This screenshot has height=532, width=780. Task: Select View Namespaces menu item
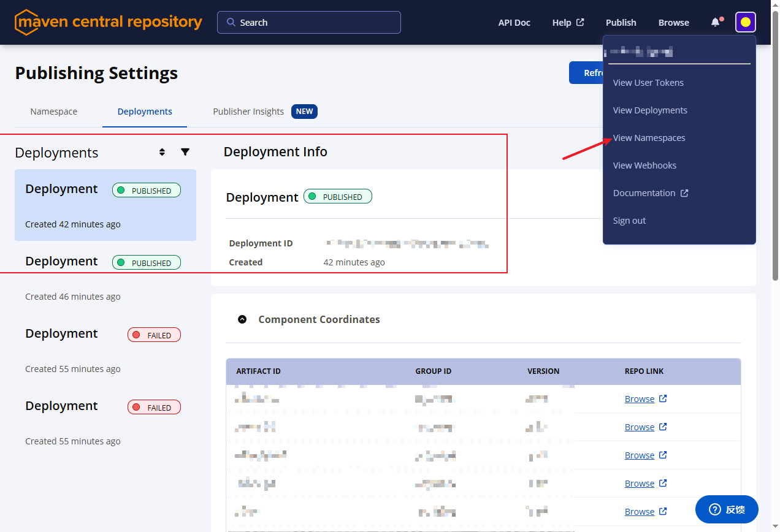[649, 138]
